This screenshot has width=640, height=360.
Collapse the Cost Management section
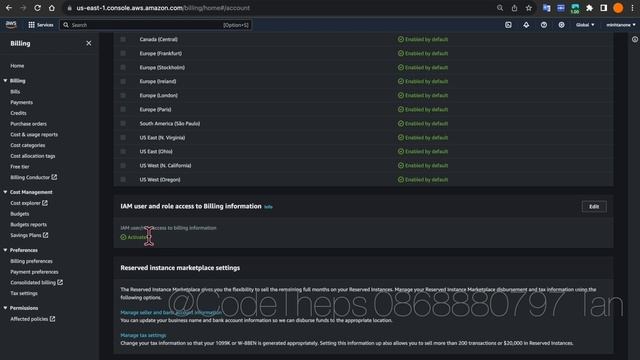coord(5,192)
